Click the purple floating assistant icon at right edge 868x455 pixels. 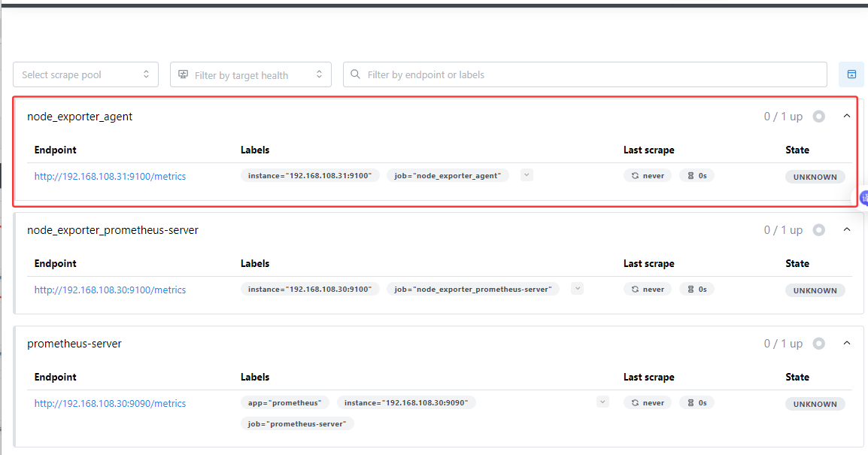point(863,198)
